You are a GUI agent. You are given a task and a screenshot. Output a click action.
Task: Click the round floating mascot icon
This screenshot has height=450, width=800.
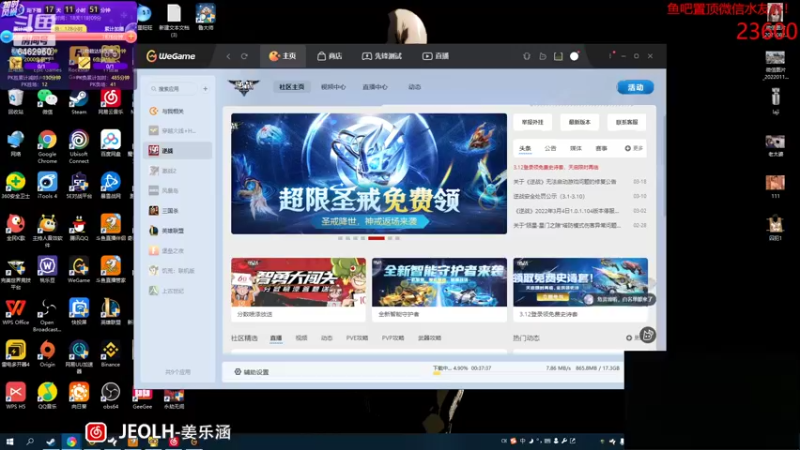[x=647, y=335]
